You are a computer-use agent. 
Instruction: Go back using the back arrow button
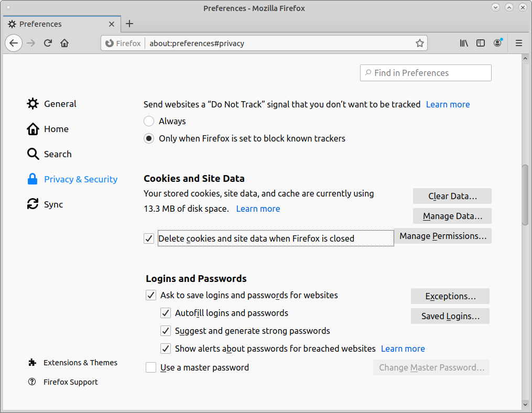[x=14, y=43]
